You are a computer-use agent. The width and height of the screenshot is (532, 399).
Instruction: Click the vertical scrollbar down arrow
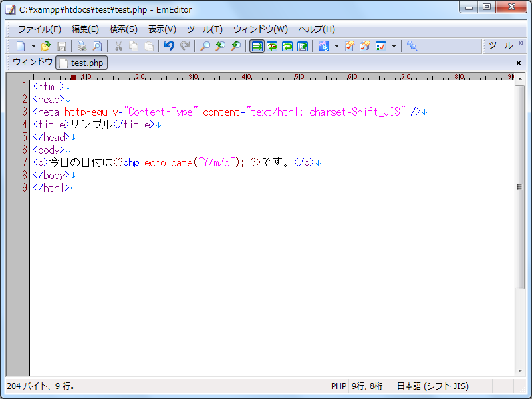tap(520, 370)
